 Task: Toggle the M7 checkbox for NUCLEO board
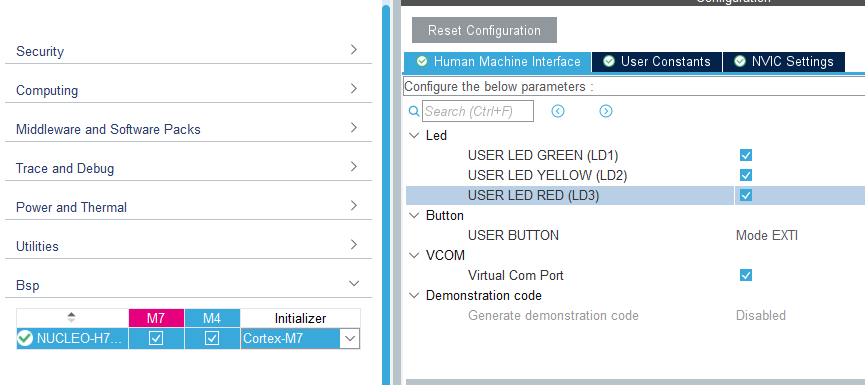(156, 338)
